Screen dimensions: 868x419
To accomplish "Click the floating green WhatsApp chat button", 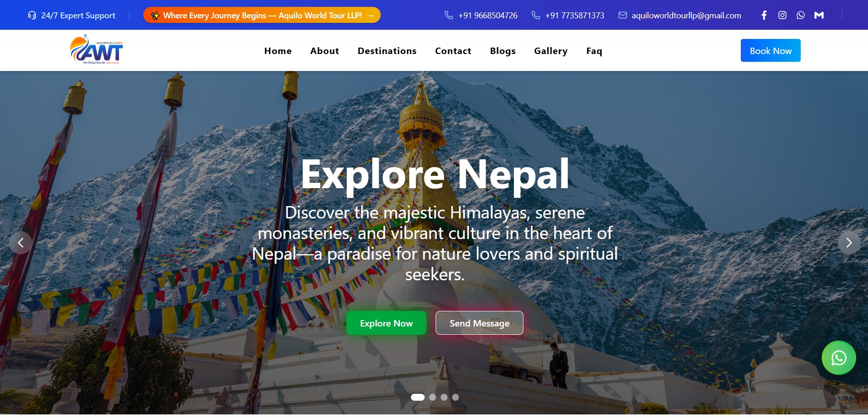I will click(839, 358).
